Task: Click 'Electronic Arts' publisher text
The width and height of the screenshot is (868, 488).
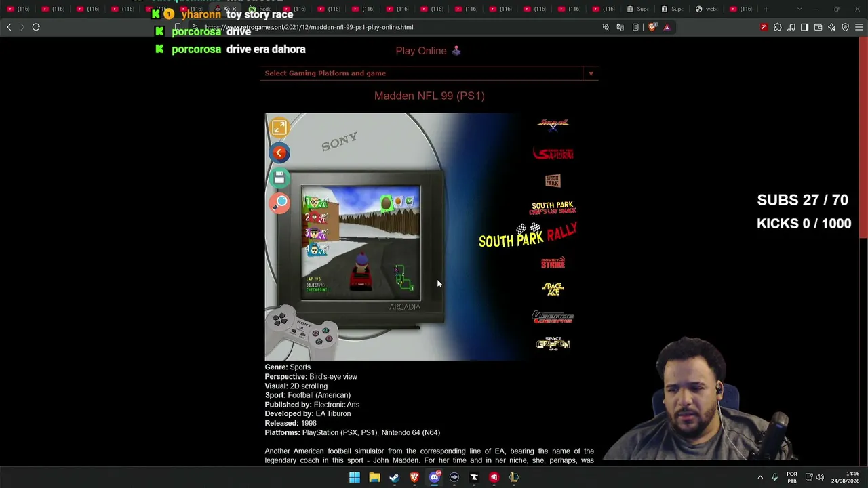Action: tap(336, 405)
